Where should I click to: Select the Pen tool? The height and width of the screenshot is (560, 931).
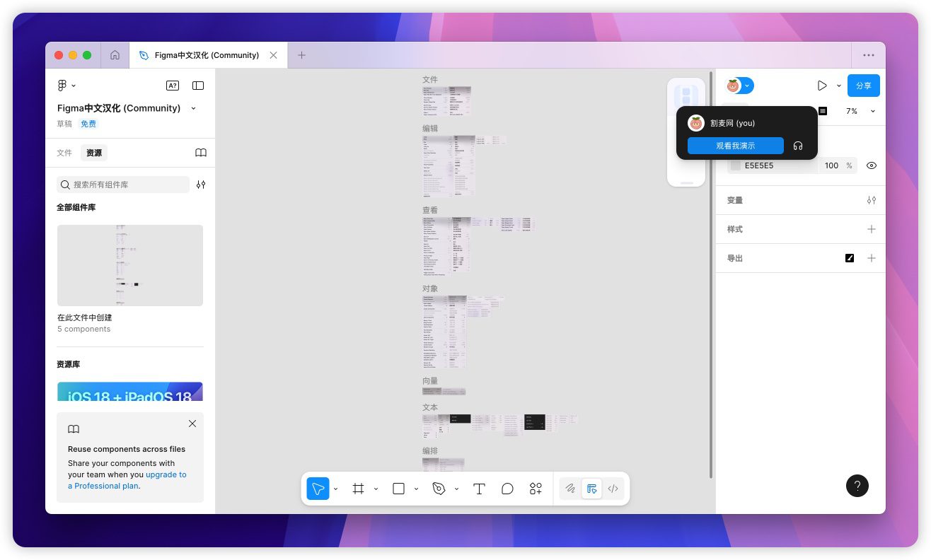click(439, 489)
